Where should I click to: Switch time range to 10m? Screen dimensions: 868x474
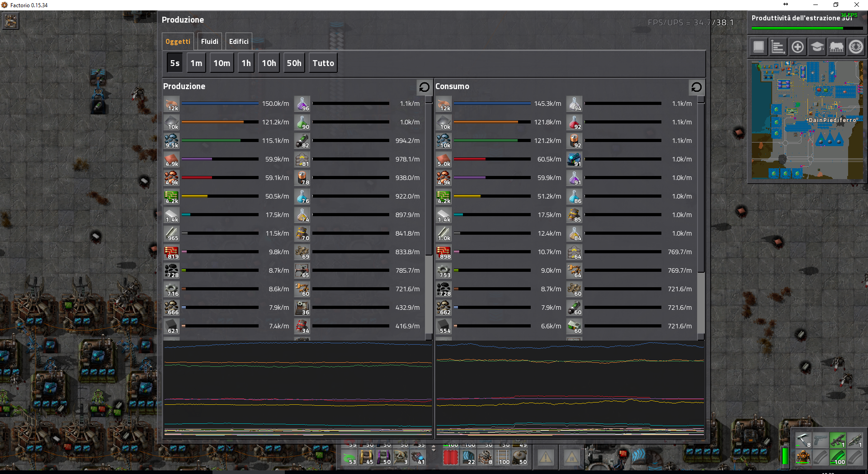click(x=222, y=63)
